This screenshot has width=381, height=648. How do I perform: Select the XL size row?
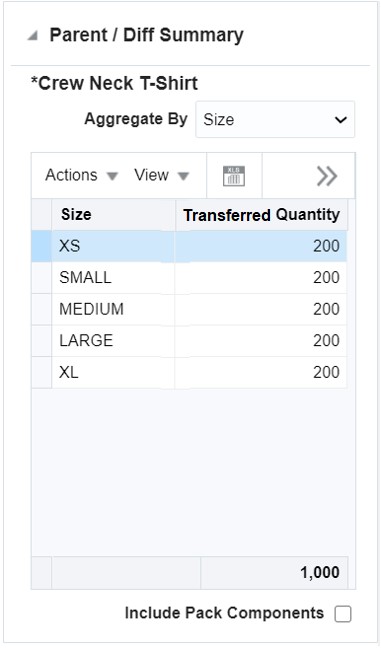(189, 372)
